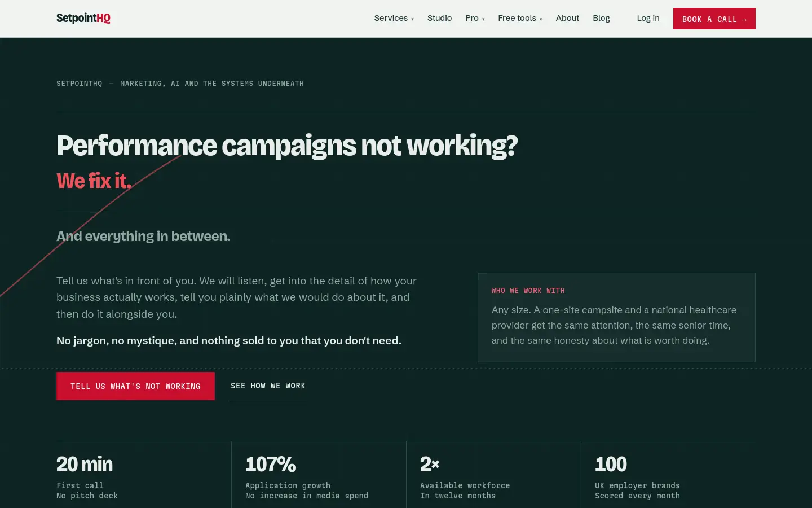812x508 pixels.
Task: Click the 2× available workforce stat
Action: 465,478
